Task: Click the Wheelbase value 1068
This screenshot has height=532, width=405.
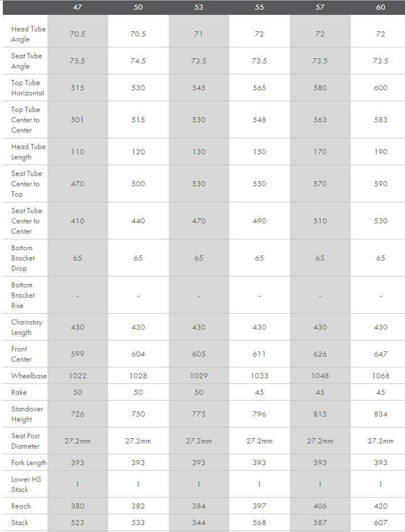Action: click(380, 376)
